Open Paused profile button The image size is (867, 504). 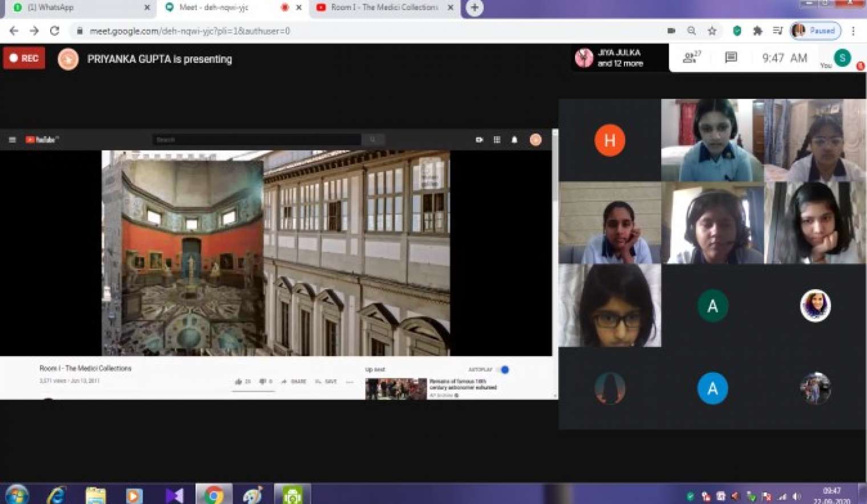pyautogui.click(x=815, y=31)
